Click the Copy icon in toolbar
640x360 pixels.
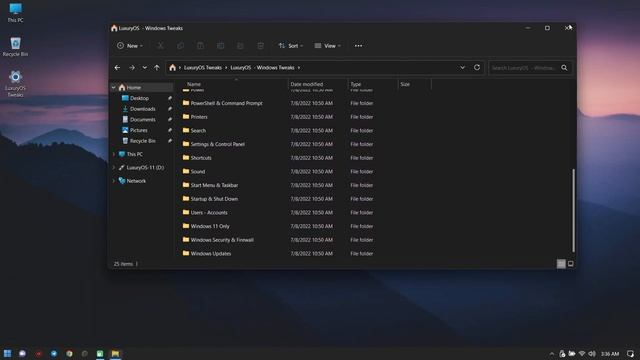180,46
